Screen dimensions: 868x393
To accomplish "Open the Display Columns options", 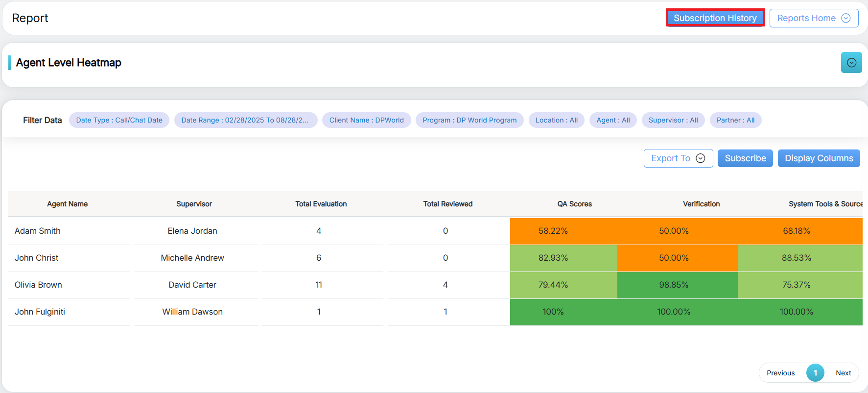I will tap(818, 158).
